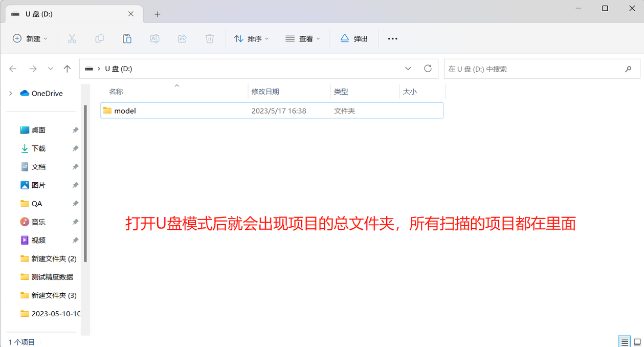Open OneDrive in the sidebar
The image size is (644, 347).
47,93
